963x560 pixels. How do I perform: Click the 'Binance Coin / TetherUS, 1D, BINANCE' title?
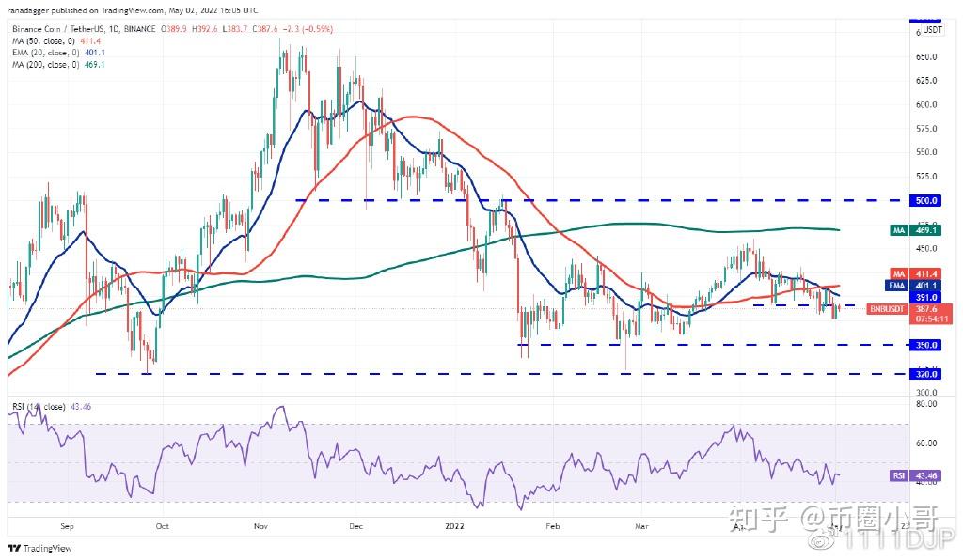(x=84, y=29)
